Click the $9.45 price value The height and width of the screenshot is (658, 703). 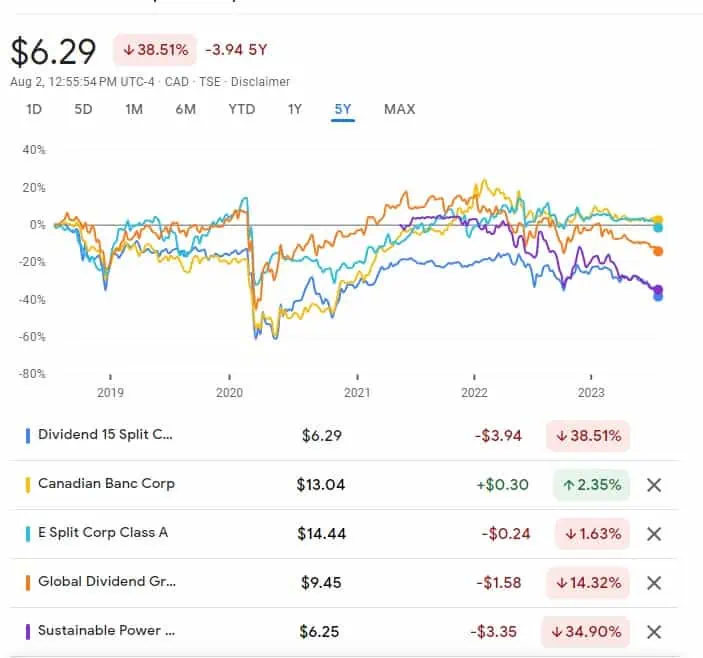(x=321, y=583)
